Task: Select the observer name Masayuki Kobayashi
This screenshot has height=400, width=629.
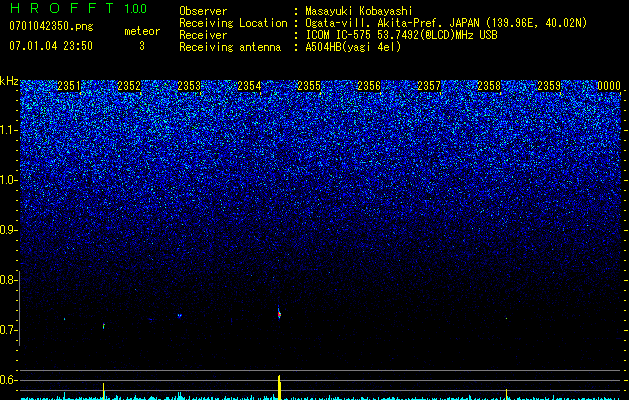Action: 359,11
